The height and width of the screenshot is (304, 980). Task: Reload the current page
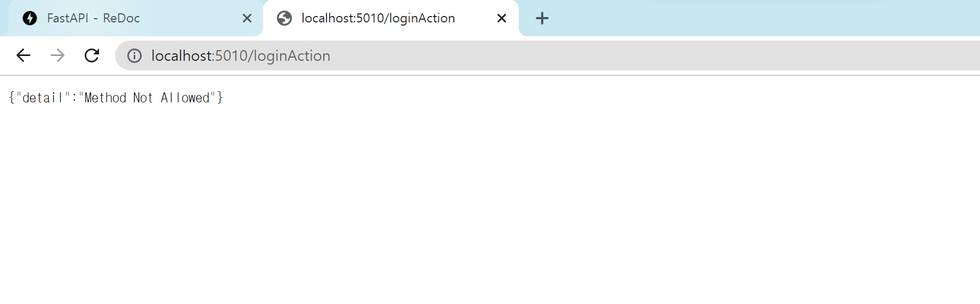tap(92, 55)
